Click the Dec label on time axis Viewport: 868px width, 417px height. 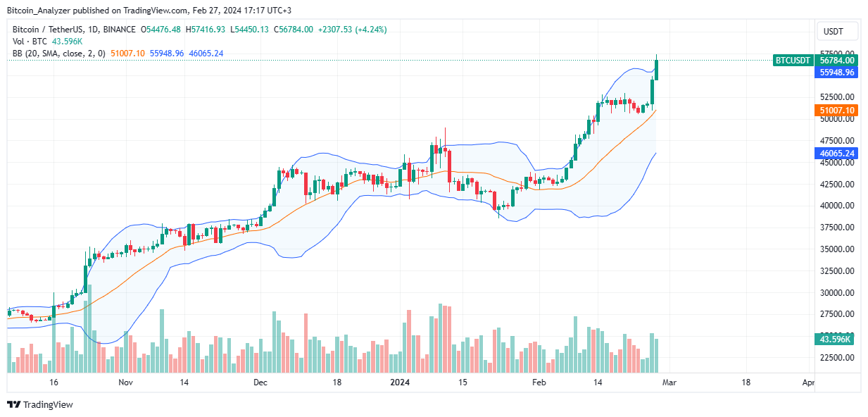pos(260,382)
